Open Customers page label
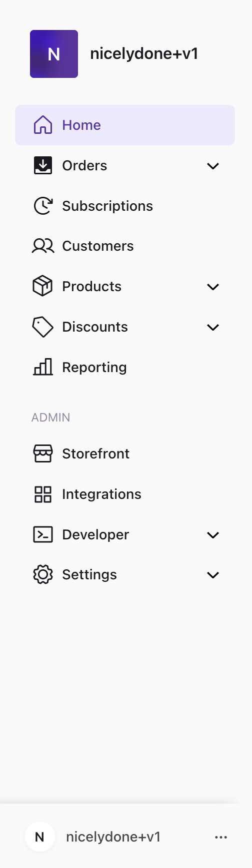 (x=98, y=246)
